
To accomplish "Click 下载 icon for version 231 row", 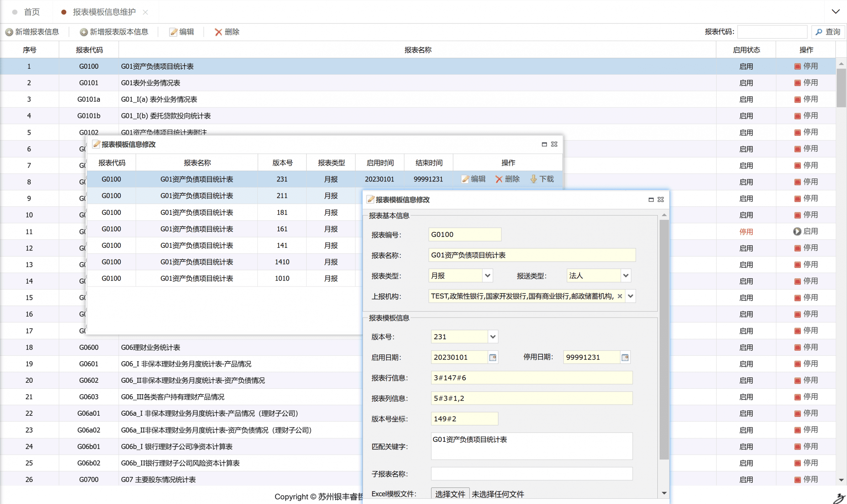I will tap(534, 179).
